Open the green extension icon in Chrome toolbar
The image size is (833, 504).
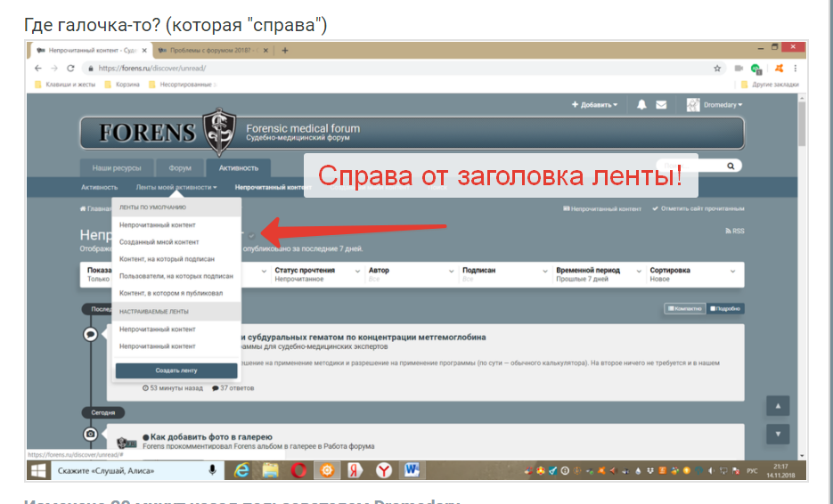(756, 69)
